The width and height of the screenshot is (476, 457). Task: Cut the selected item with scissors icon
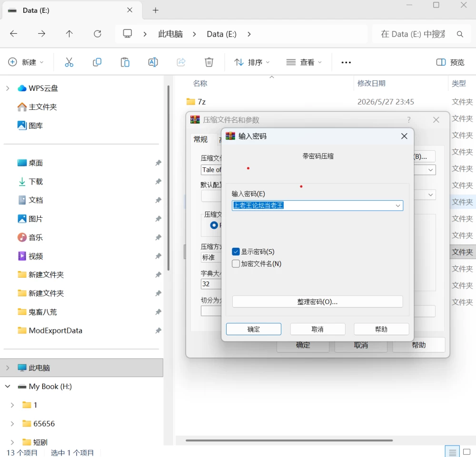point(69,62)
